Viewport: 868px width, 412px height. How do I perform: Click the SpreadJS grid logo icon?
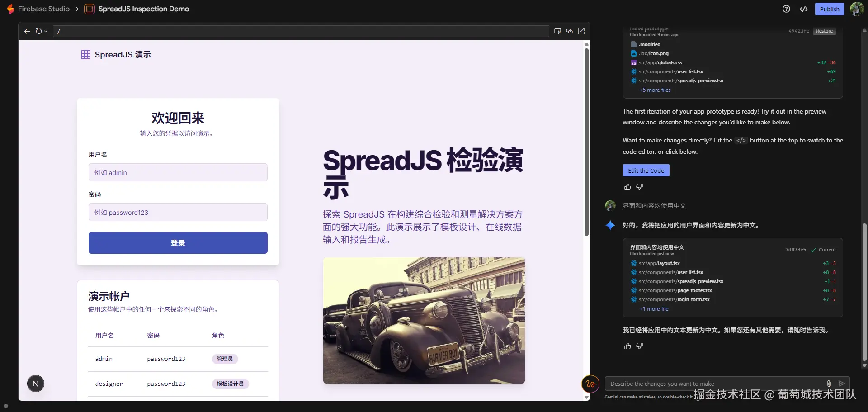86,55
